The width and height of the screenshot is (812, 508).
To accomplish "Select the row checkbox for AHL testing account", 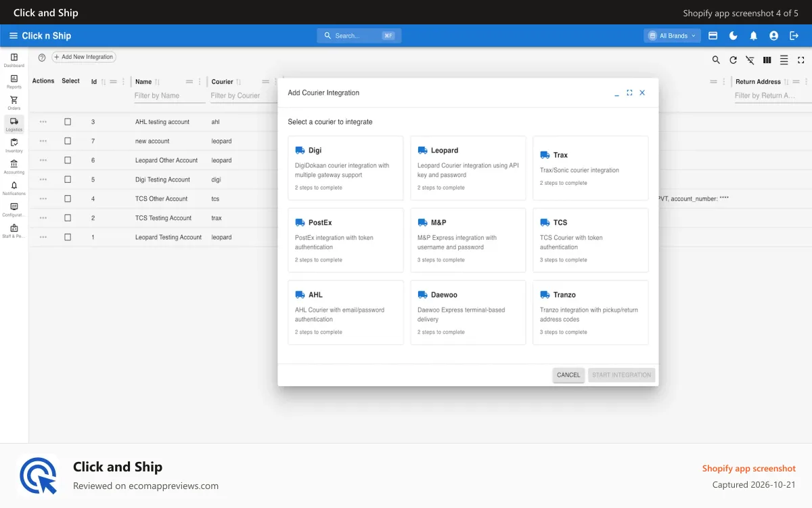I will tap(68, 122).
